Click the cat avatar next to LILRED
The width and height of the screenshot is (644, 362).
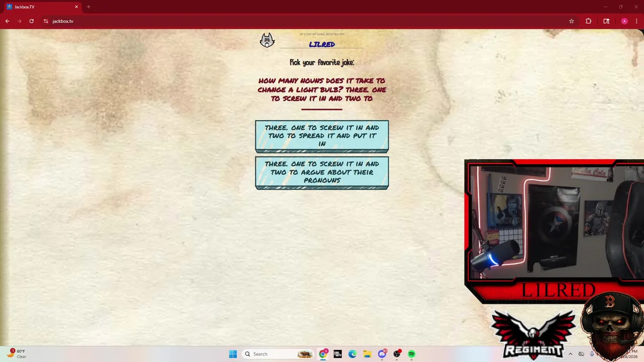[x=267, y=40]
